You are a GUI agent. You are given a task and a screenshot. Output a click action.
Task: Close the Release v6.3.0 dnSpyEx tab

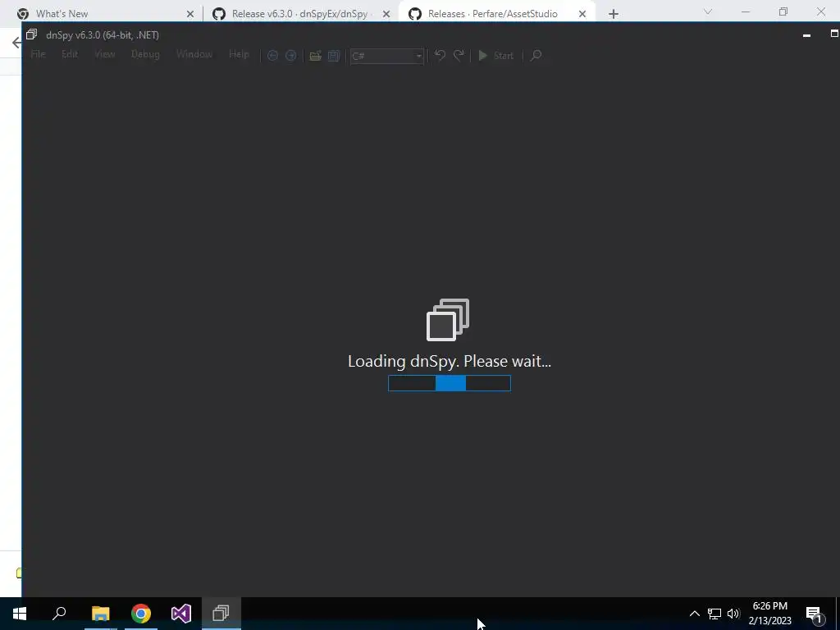(386, 14)
